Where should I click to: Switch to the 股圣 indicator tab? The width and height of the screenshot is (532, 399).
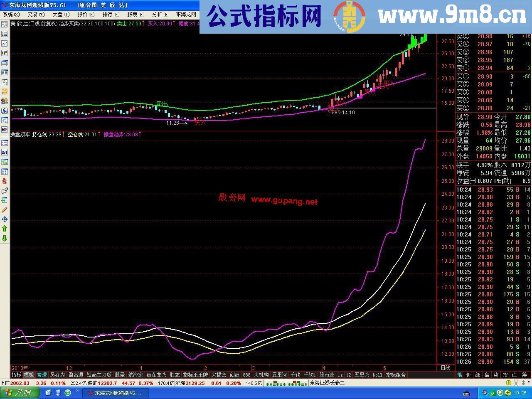coord(120,375)
